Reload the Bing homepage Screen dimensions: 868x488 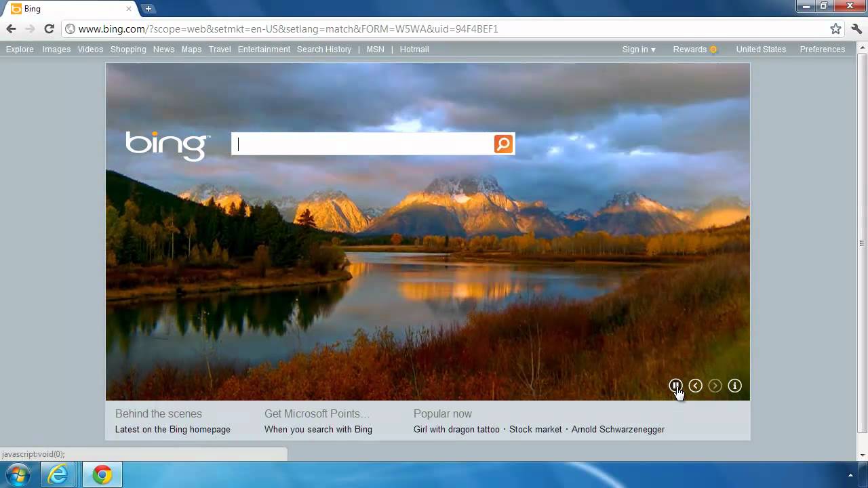pyautogui.click(x=49, y=29)
